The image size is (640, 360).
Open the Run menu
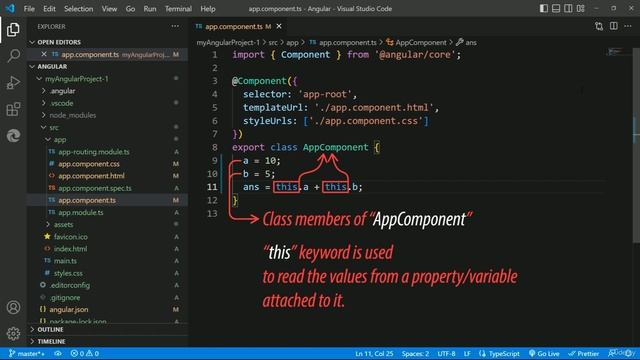(150, 9)
